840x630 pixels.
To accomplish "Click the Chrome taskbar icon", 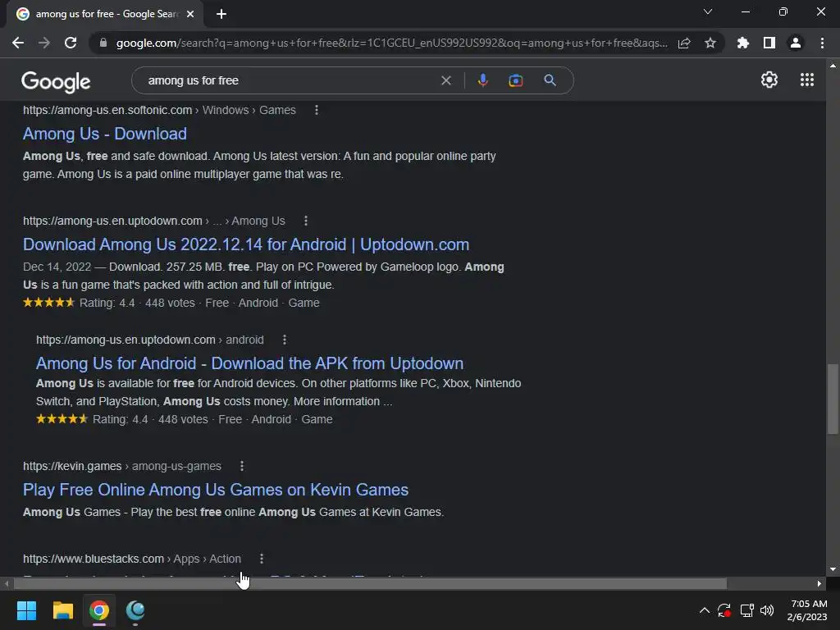I will coord(99,610).
